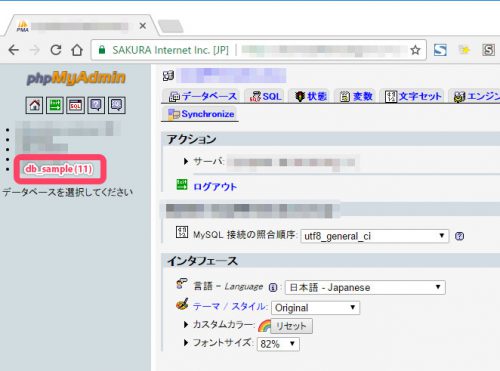
Task: Select the db_sample (11) database
Action: click(x=59, y=169)
